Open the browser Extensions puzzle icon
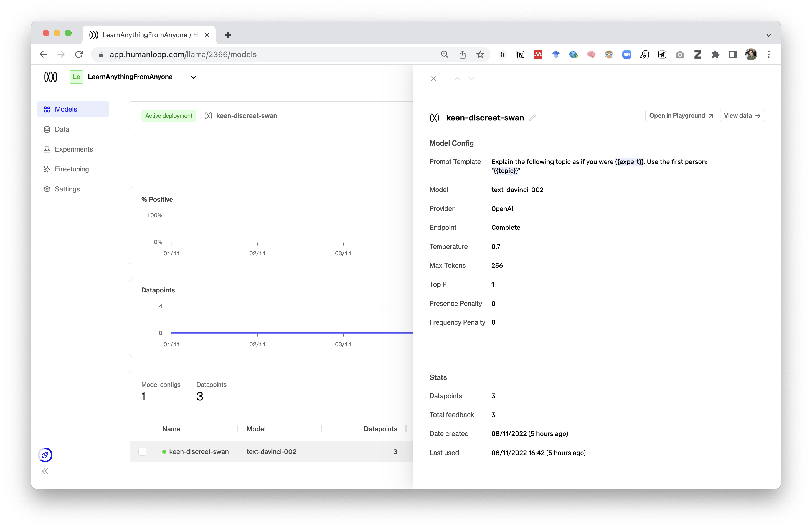Viewport: 812px width, 530px height. (715, 55)
